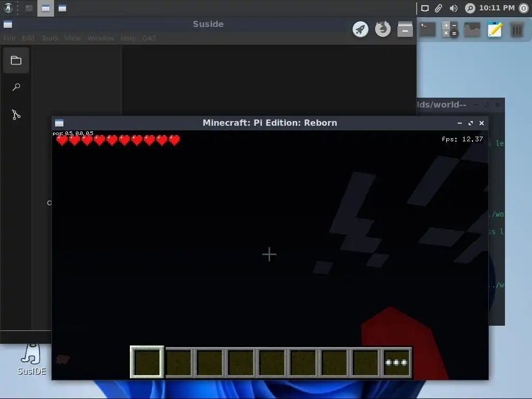Open the search magnifier in the top panel
532x399 pixels.
tap(470, 8)
